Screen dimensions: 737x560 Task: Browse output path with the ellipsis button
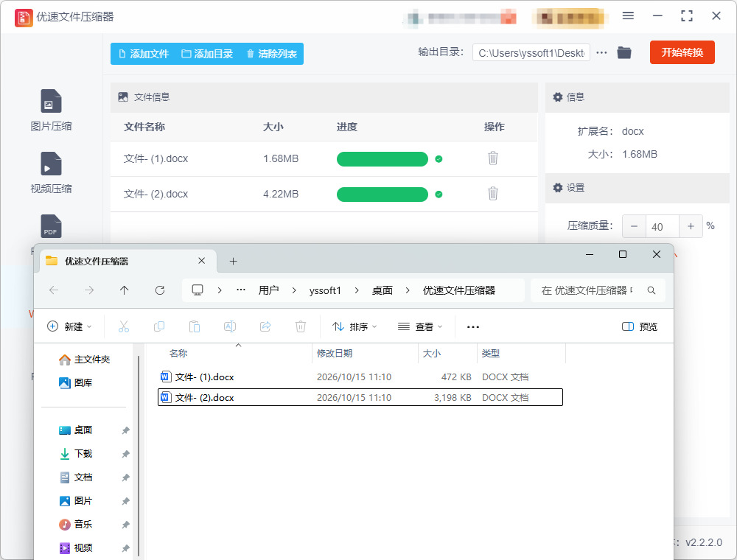601,52
